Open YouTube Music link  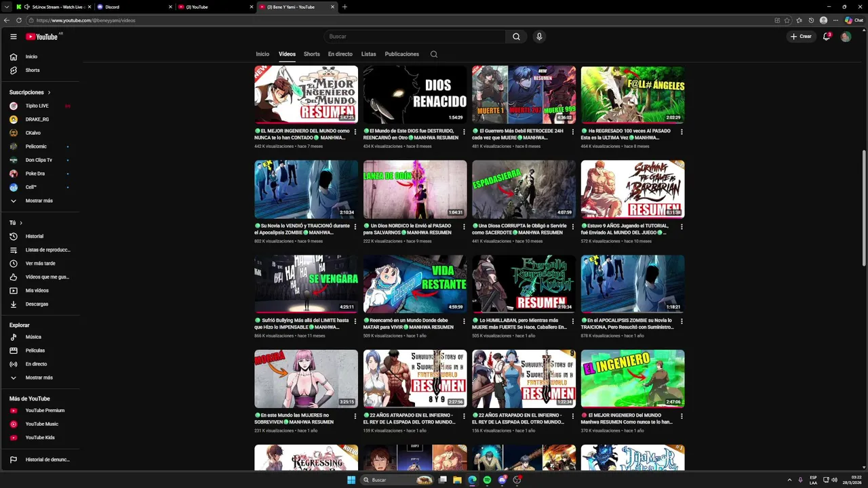tap(41, 424)
